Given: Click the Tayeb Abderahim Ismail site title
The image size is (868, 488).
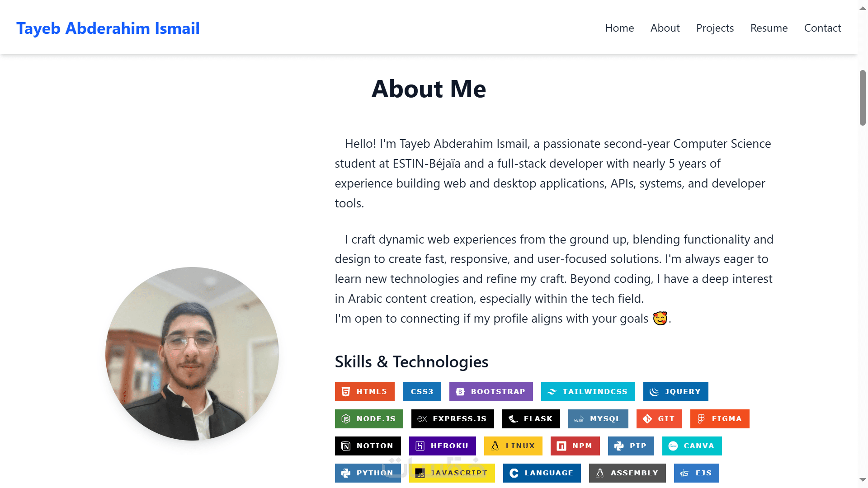Looking at the screenshot, I should click(x=108, y=28).
